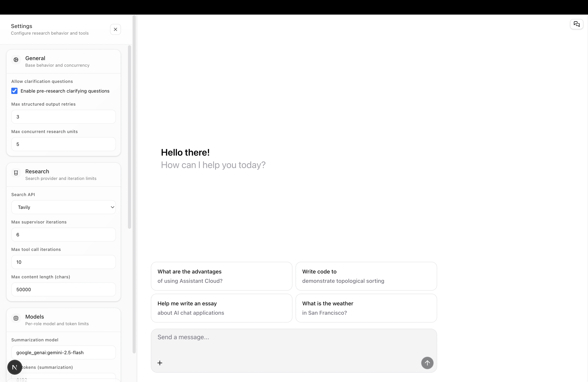Choose the topological sorting code suggestion
The width and height of the screenshot is (588, 382).
click(366, 276)
